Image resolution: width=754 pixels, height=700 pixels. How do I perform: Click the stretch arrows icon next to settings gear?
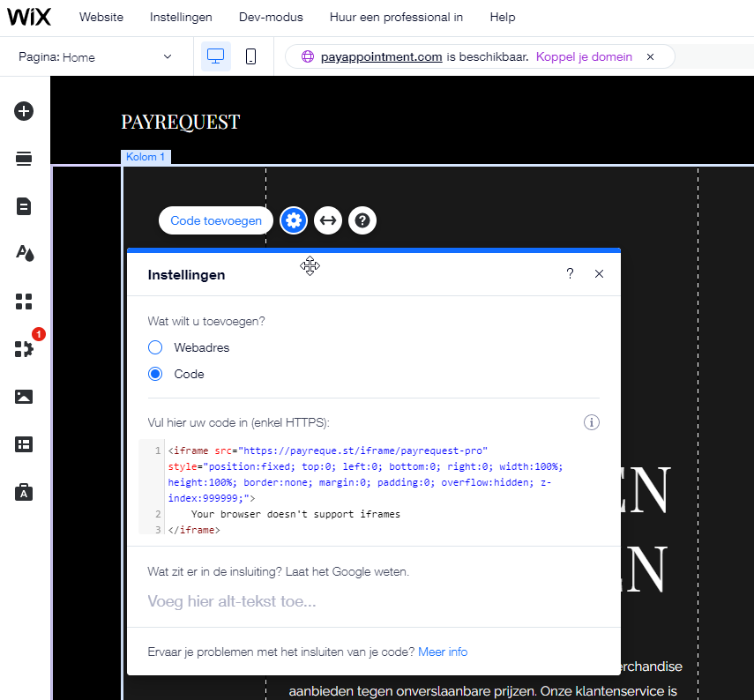[x=328, y=220]
